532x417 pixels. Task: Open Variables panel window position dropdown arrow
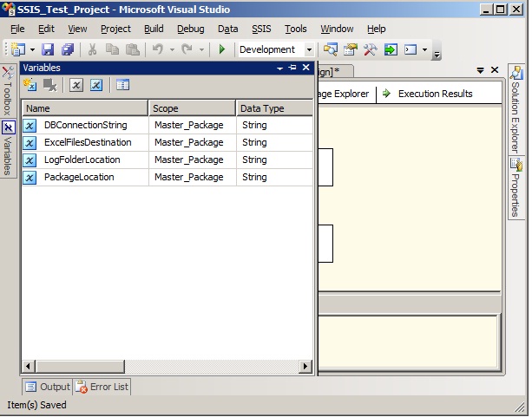(x=280, y=68)
